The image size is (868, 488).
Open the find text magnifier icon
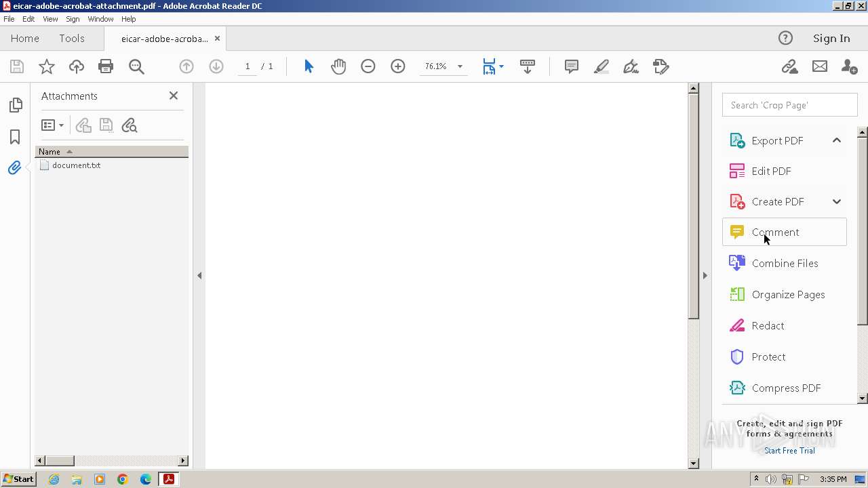coord(136,66)
